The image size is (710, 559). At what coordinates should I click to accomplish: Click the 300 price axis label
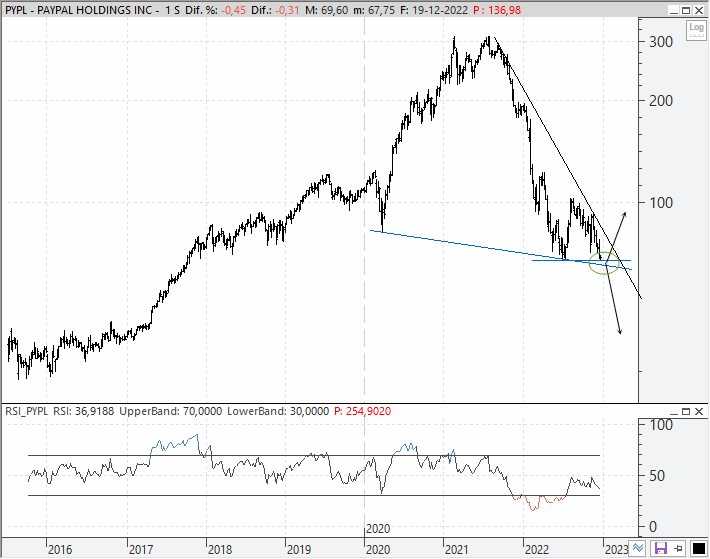[x=661, y=42]
